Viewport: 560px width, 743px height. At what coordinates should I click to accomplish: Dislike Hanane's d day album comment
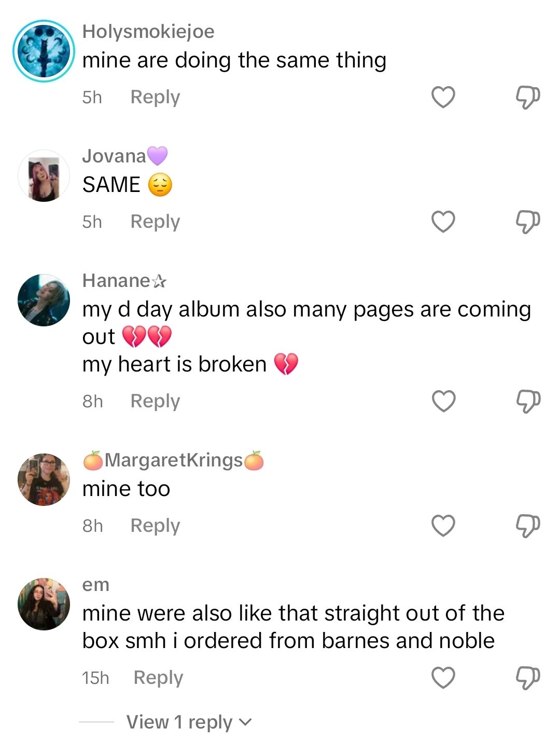click(528, 401)
